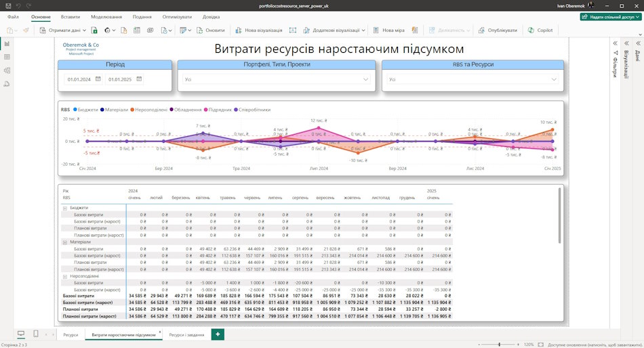Open Copilot button
The width and height of the screenshot is (644, 348).
(x=540, y=30)
